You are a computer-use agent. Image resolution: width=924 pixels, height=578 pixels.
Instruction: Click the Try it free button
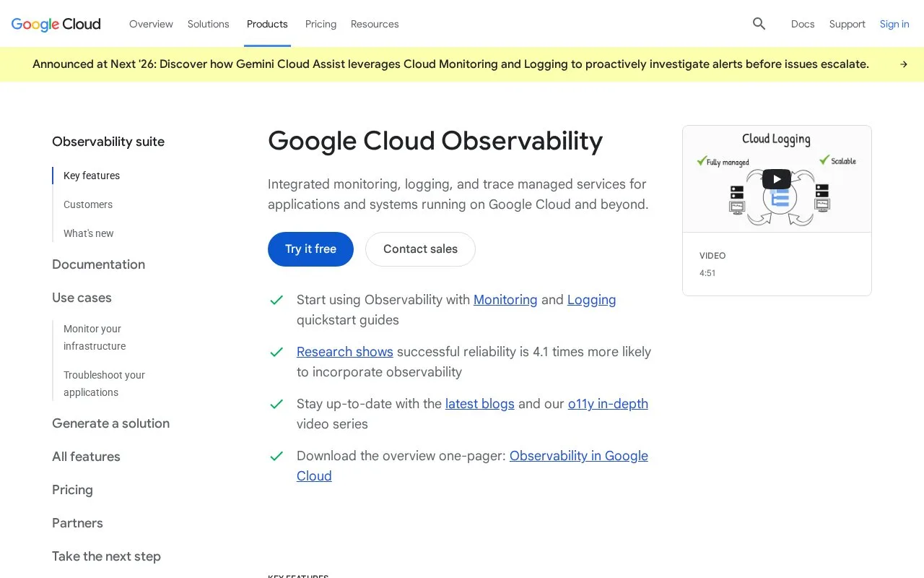click(x=310, y=249)
